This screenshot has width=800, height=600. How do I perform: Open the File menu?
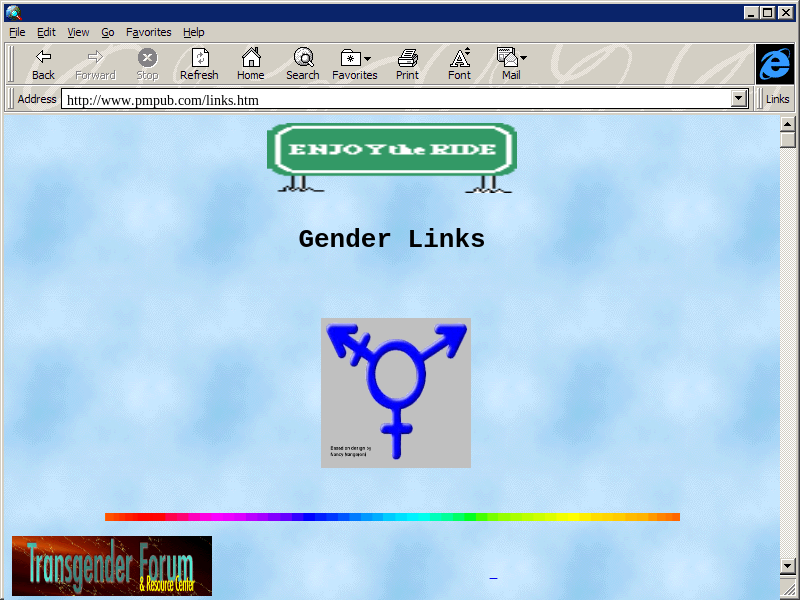click(17, 32)
